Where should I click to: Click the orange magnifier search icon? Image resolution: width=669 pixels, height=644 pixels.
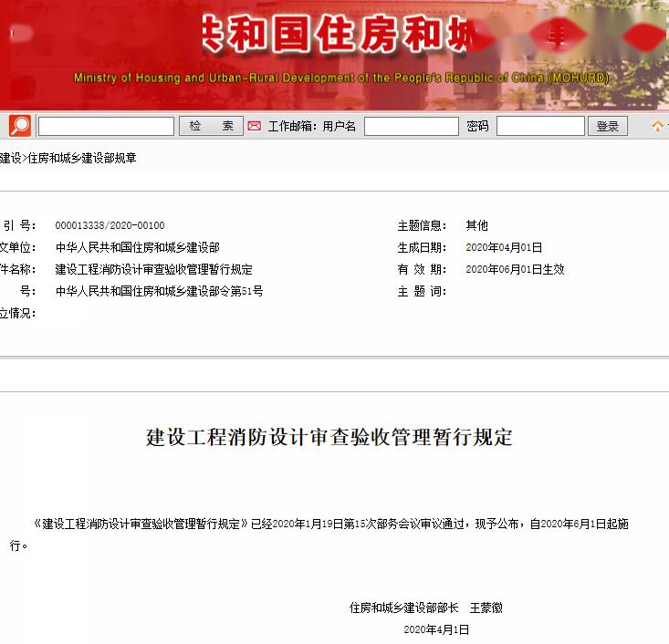point(20,126)
